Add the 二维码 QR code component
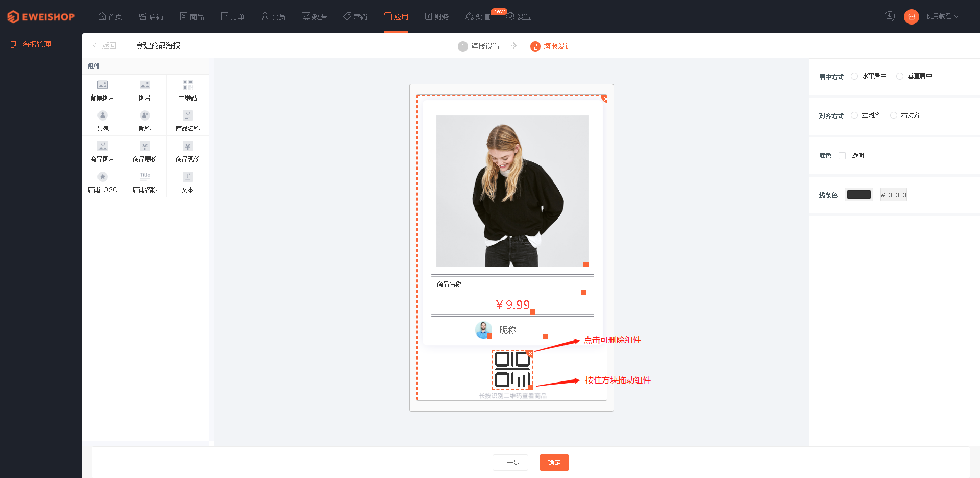This screenshot has width=980, height=478. click(x=188, y=90)
